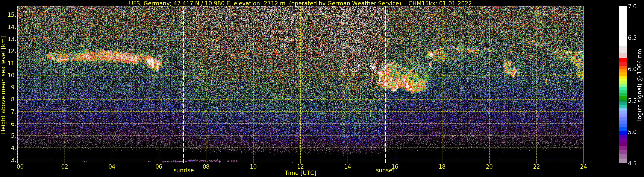
Task: Select the height axis tick "15."
Action: 12,15
